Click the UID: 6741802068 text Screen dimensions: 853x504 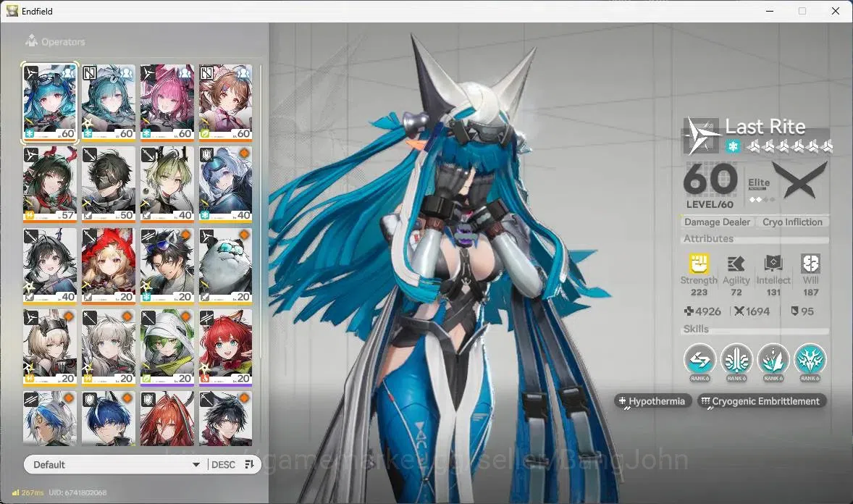[x=77, y=492]
